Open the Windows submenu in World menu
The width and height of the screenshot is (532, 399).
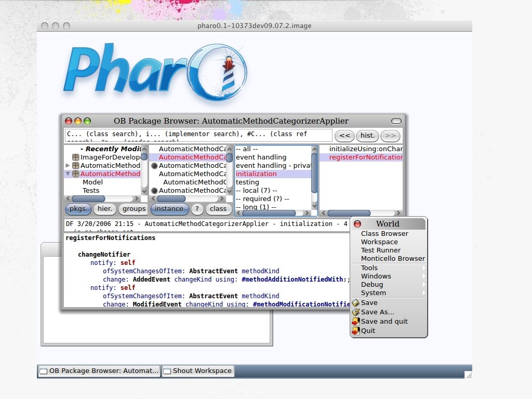[x=388, y=276]
